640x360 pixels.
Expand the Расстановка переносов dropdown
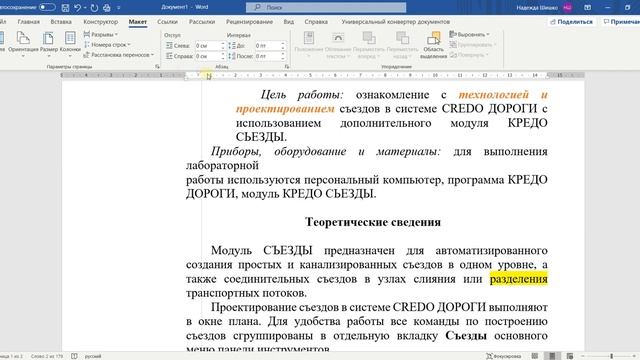coord(119,55)
